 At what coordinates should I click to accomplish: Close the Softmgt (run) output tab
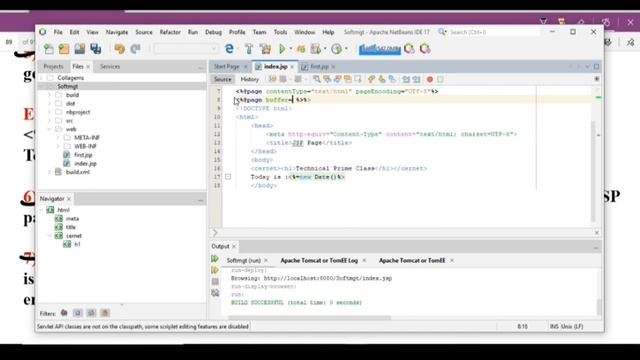tap(266, 260)
